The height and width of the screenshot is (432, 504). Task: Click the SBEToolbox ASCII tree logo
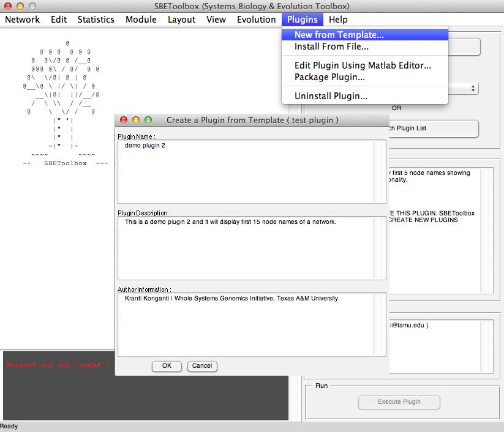66,103
